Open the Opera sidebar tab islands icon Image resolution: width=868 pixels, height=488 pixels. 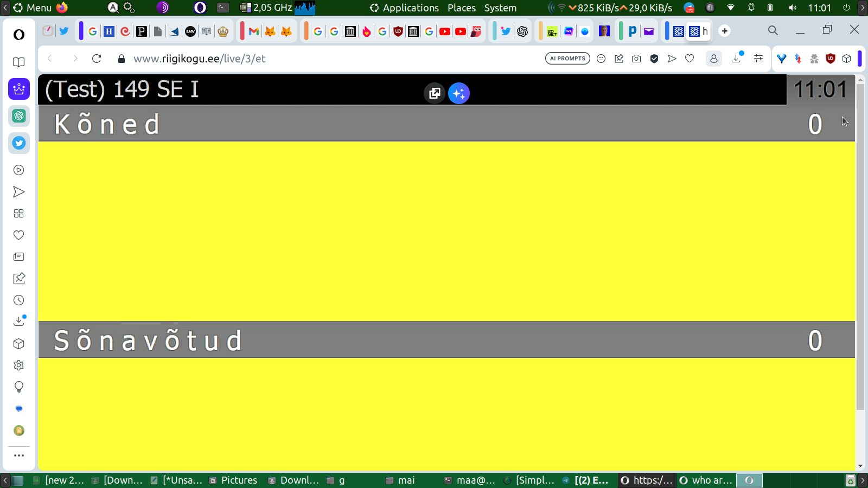19,62
